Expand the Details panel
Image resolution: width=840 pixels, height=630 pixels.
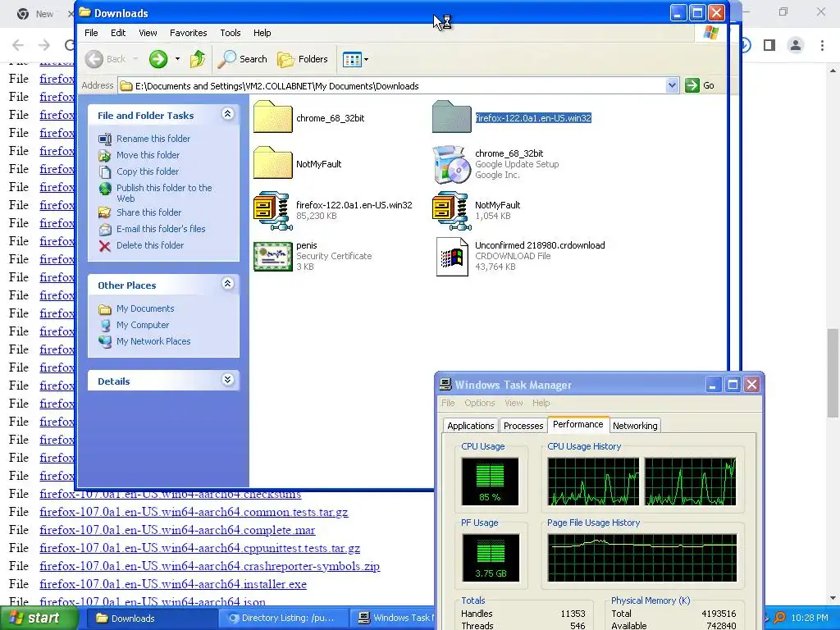[228, 379]
